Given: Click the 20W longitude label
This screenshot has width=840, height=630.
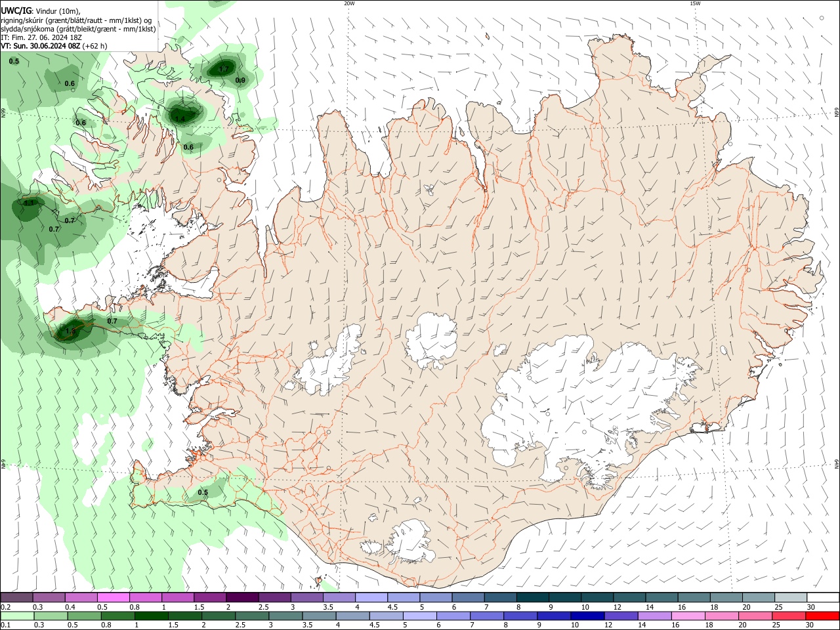Looking at the screenshot, I should [x=349, y=3].
